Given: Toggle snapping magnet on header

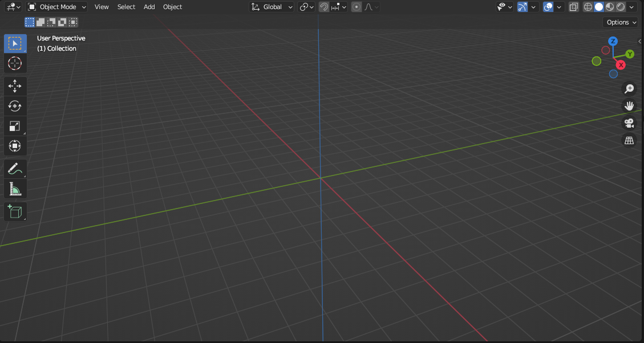Looking at the screenshot, I should pyautogui.click(x=324, y=7).
